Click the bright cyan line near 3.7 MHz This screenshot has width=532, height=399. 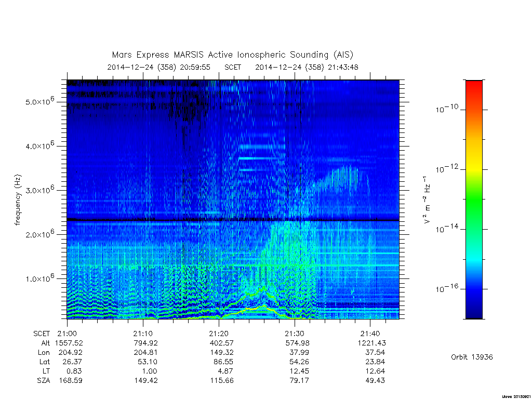[x=259, y=158]
